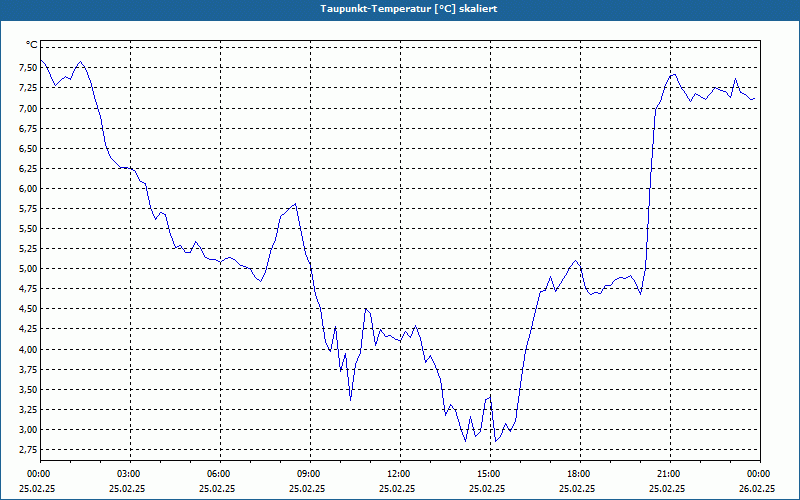Click the 03:00 time axis label
The image size is (800, 500).
pyautogui.click(x=131, y=474)
